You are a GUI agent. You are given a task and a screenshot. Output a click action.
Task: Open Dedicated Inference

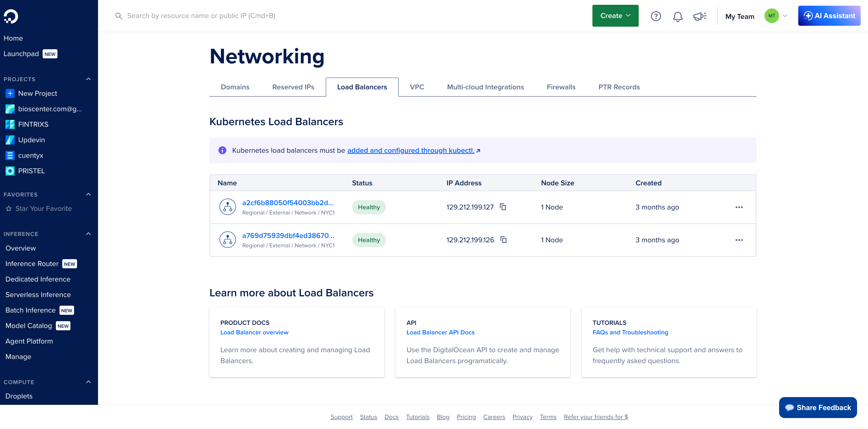38,279
